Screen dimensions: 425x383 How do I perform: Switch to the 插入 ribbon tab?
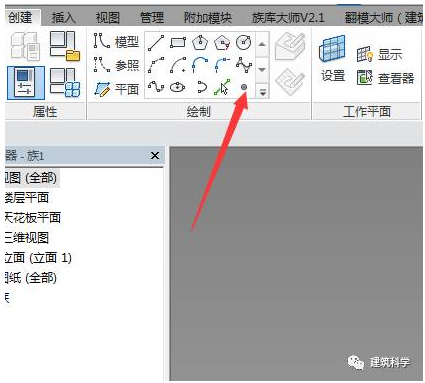[64, 17]
